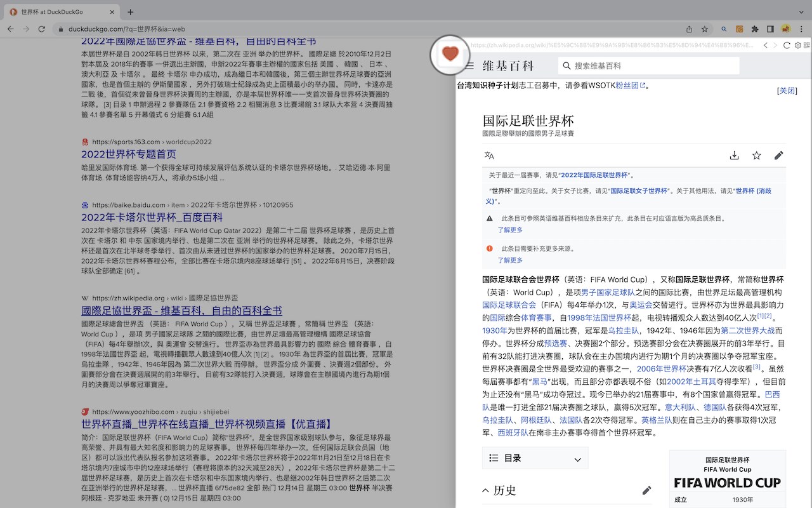Screen dimensions: 812x508
Task: Open the Chrome profile avatar
Action: coord(785,29)
